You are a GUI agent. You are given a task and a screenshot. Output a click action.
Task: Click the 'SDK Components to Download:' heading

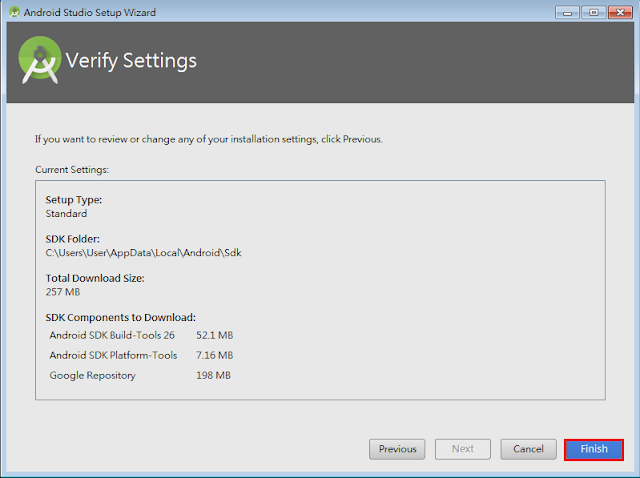120,318
